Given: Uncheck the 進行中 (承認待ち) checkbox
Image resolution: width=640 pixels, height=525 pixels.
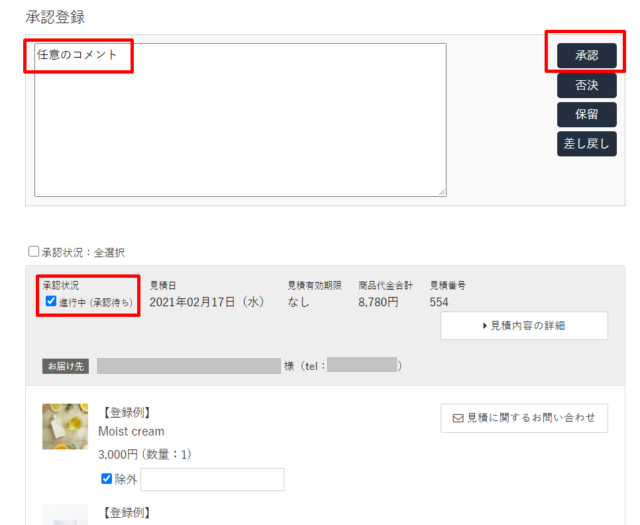Looking at the screenshot, I should coord(51,301).
